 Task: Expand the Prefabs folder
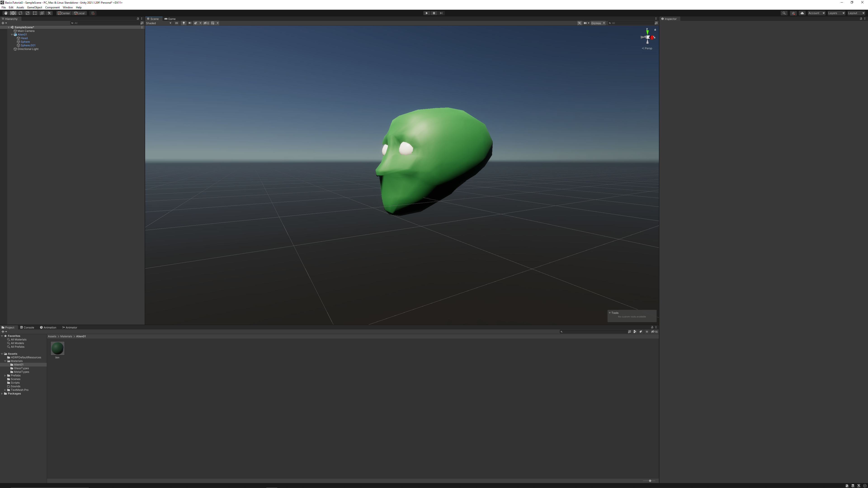click(5, 375)
